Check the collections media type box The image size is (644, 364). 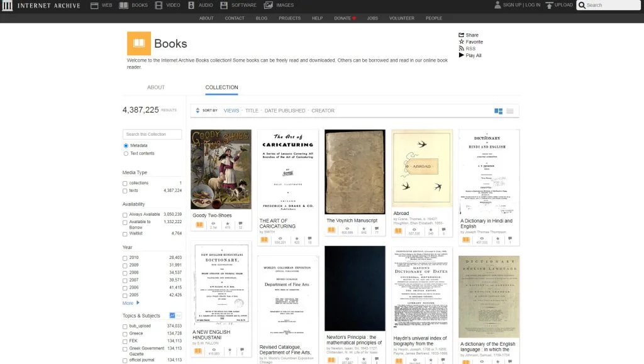coord(125,184)
